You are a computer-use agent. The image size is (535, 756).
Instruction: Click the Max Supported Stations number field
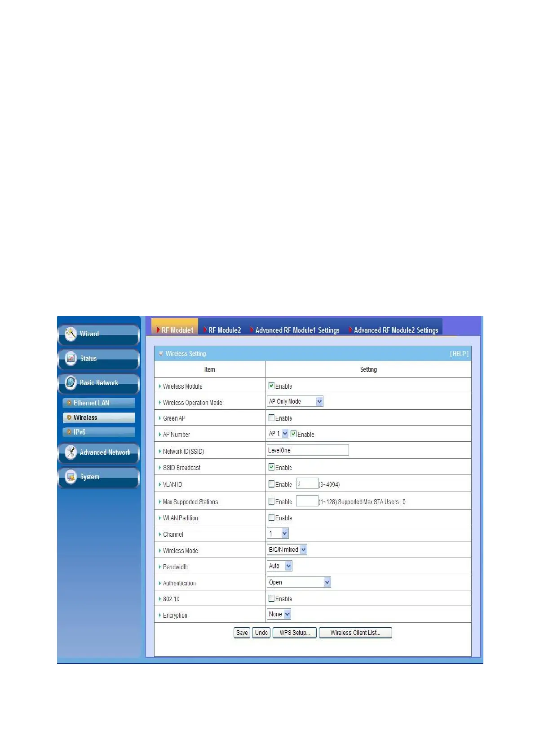[x=307, y=501]
